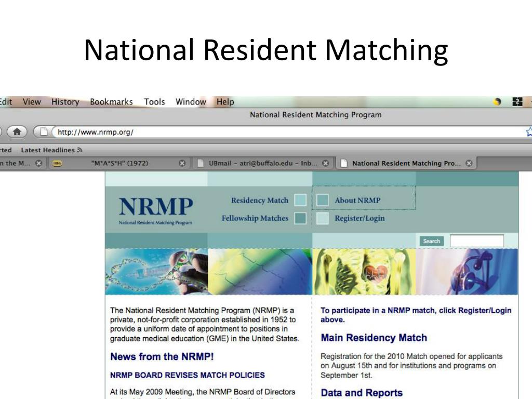Click the square icon beside Register/Login
Viewport: 532px width, 399px height.
pos(322,218)
